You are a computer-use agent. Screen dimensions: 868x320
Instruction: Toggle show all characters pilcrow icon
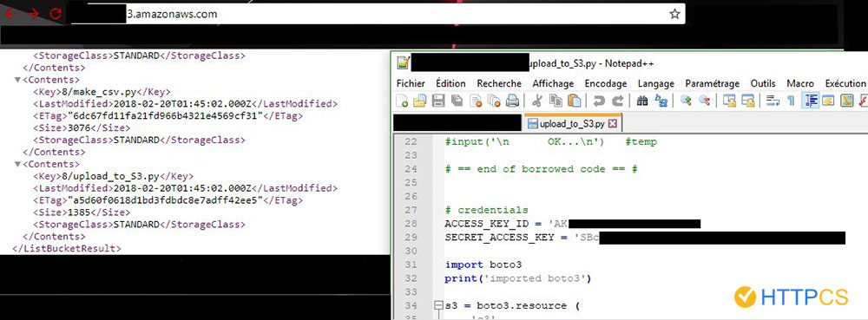point(791,101)
